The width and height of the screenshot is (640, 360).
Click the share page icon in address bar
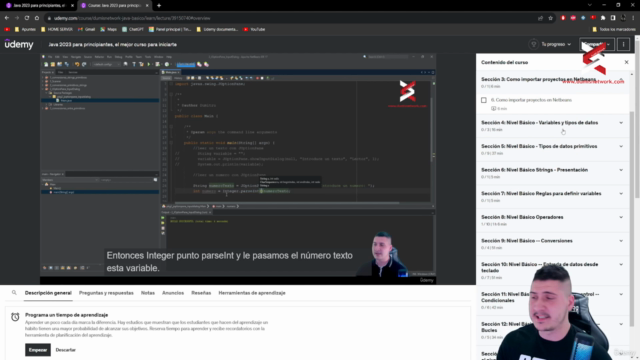click(x=541, y=18)
